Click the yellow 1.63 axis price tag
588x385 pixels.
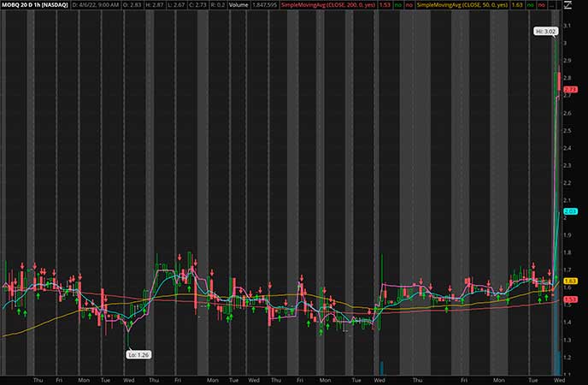(571, 281)
